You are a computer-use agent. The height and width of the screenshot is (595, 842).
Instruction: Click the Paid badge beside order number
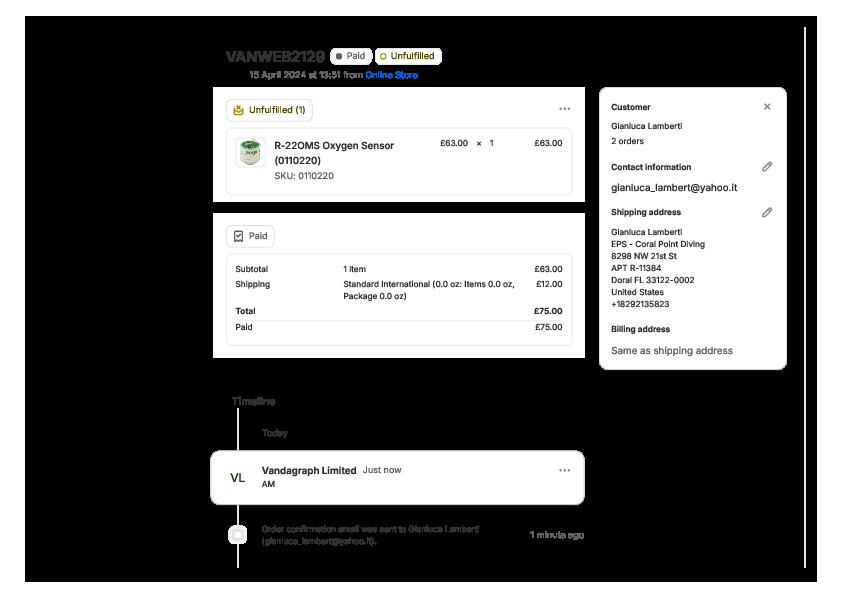pyautogui.click(x=350, y=57)
